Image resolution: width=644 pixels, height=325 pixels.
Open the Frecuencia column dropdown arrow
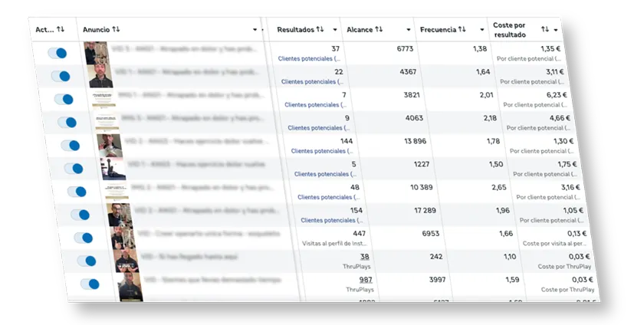pyautogui.click(x=481, y=30)
